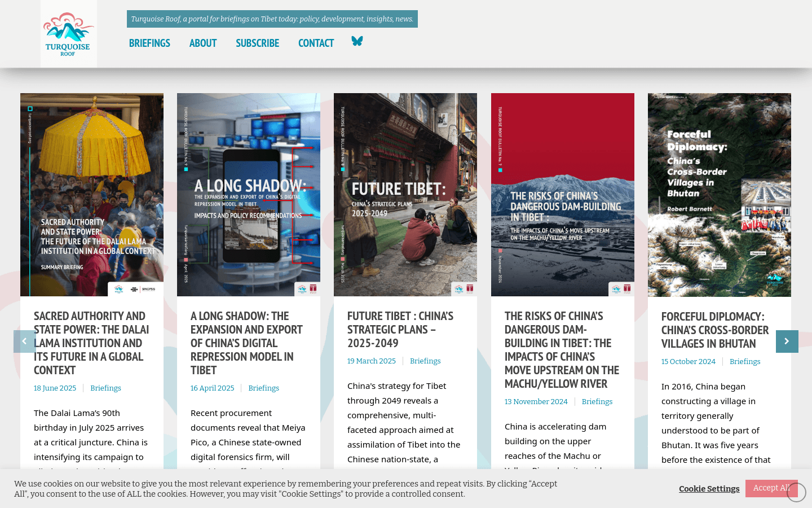Click the Accept All cookies button
Image resolution: width=812 pixels, height=508 pixels.
click(x=771, y=488)
